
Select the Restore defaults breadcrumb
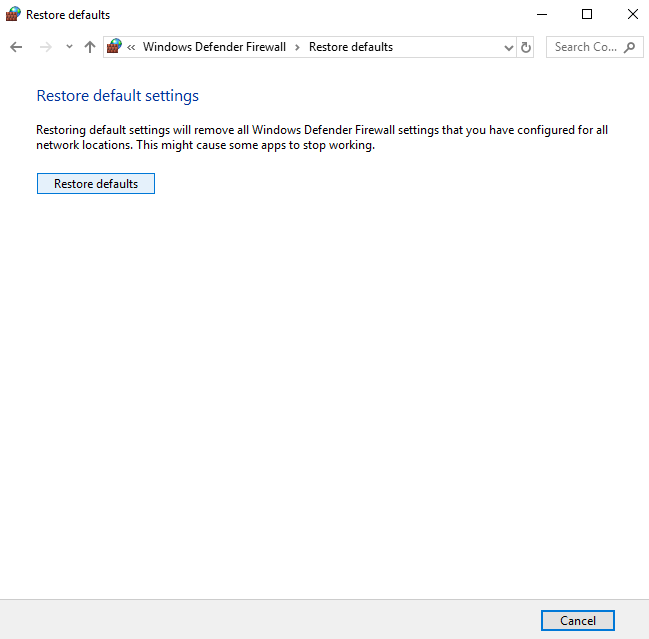[351, 47]
